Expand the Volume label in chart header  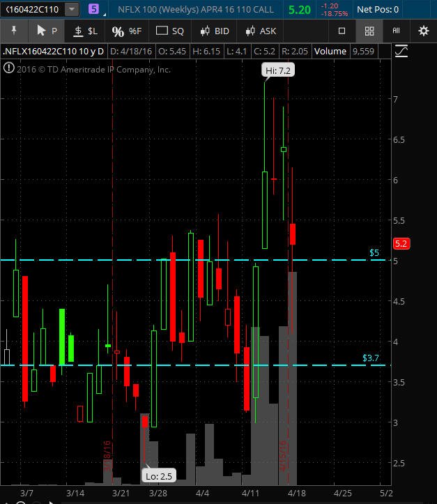330,52
